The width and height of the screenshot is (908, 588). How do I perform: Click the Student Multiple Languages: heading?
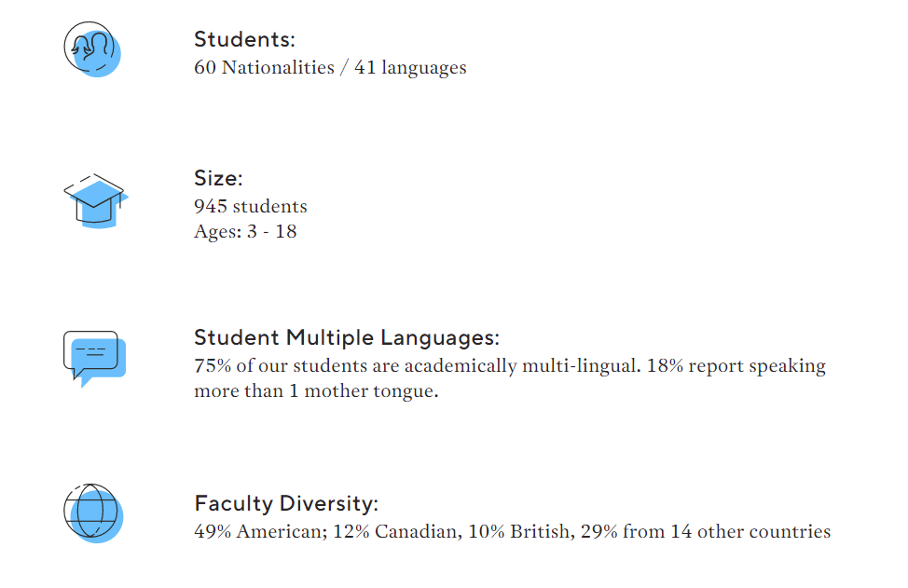click(346, 337)
